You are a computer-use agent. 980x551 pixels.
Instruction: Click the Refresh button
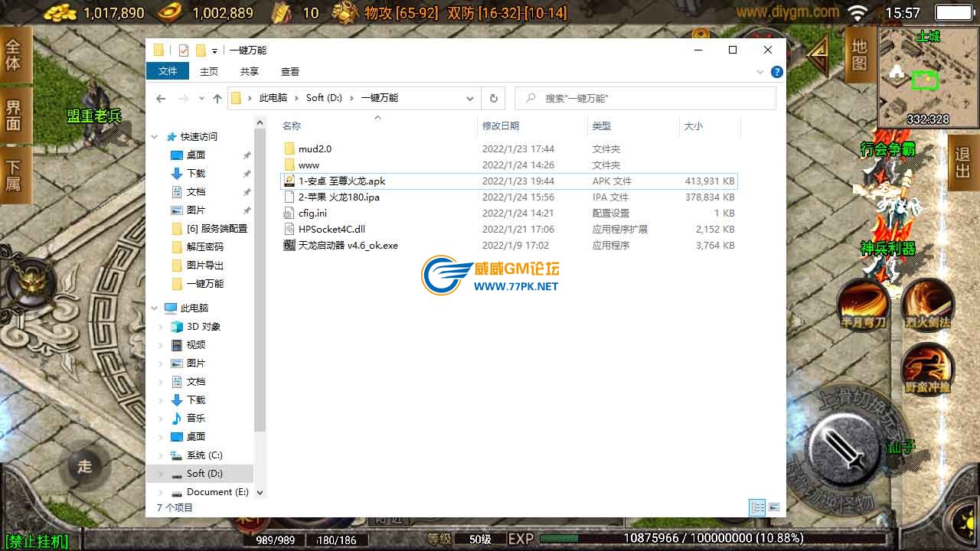494,98
